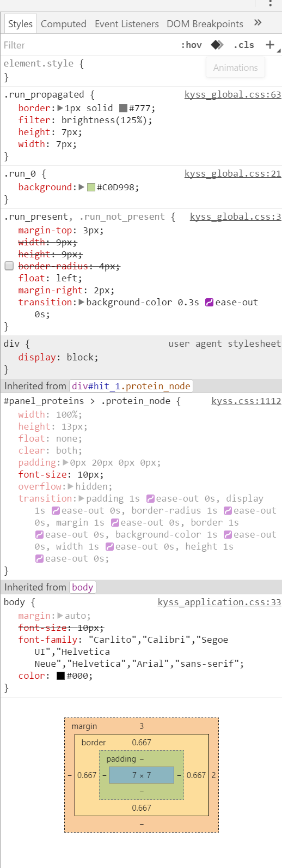Open the DOM Breakpoints tab
Image resolution: width=282 pixels, height=868 pixels.
click(205, 24)
